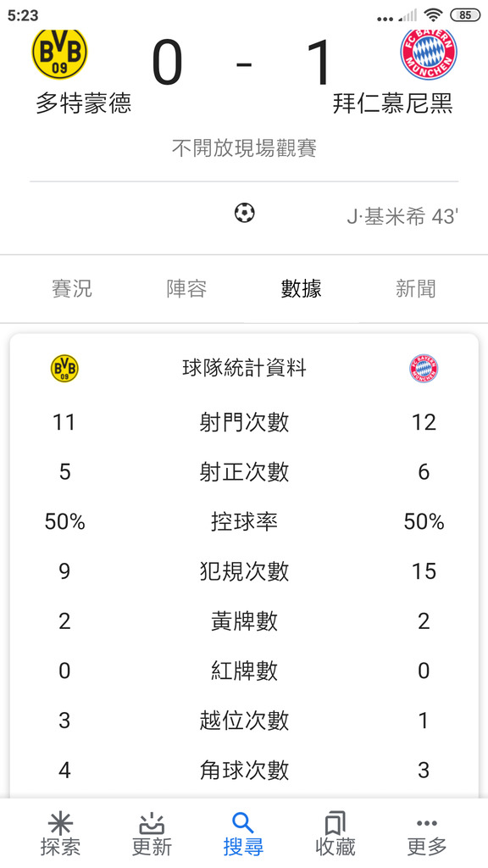The height and width of the screenshot is (868, 488).
Task: Tap the Borussia Dortmund crest in header
Action: coord(60,53)
